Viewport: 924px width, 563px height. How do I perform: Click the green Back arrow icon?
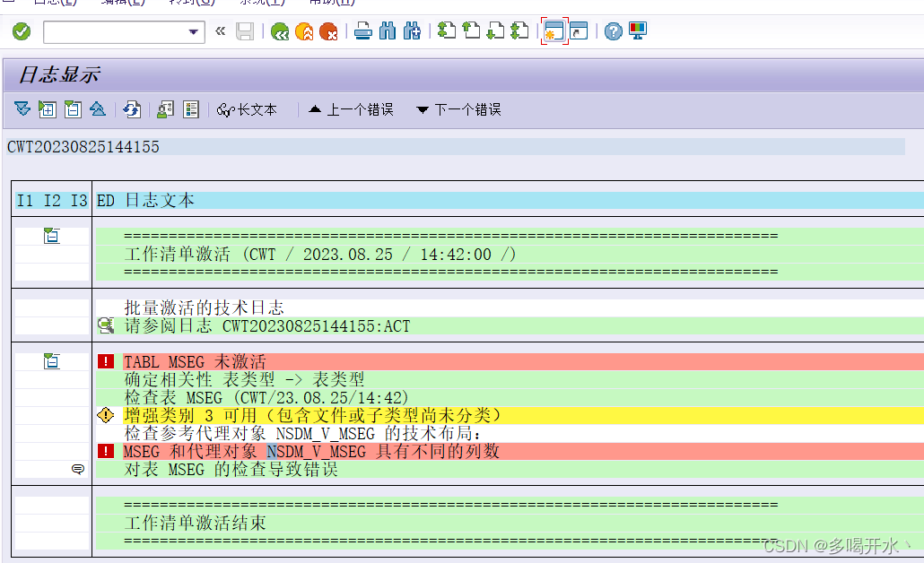(279, 30)
